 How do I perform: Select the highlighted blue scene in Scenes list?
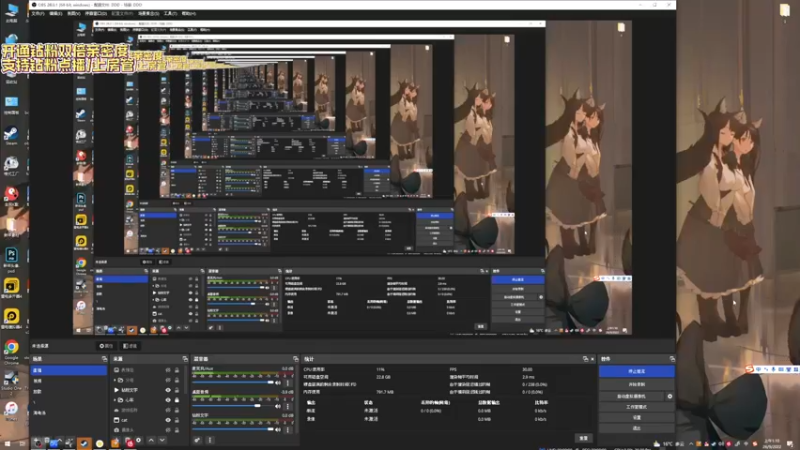point(68,370)
